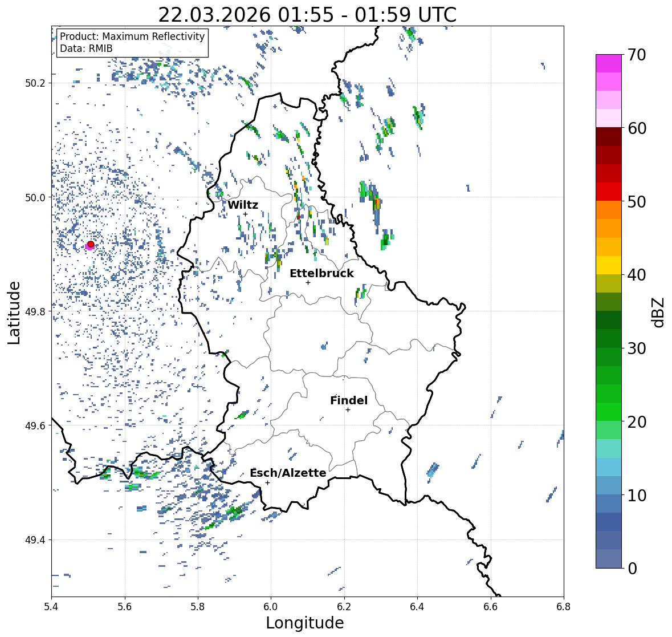
Task: Click the Findel city label
Action: tap(348, 400)
